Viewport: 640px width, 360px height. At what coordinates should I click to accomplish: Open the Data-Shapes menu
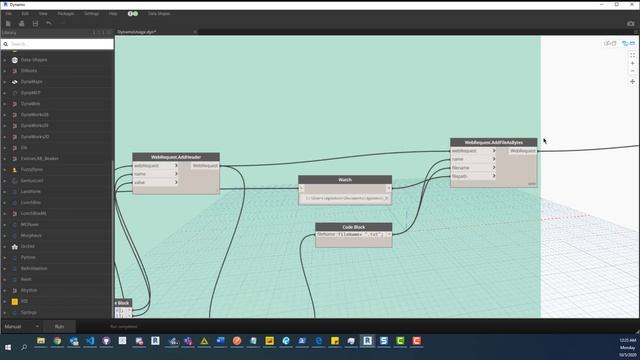159,13
